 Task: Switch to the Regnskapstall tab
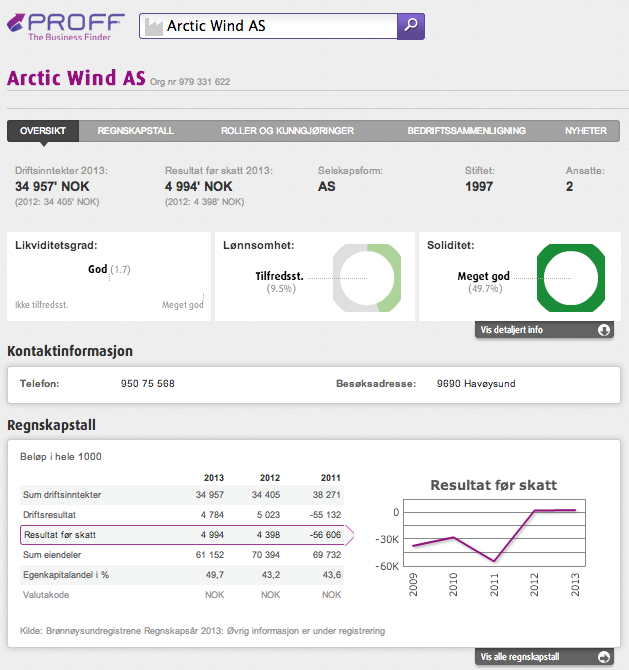coord(135,131)
